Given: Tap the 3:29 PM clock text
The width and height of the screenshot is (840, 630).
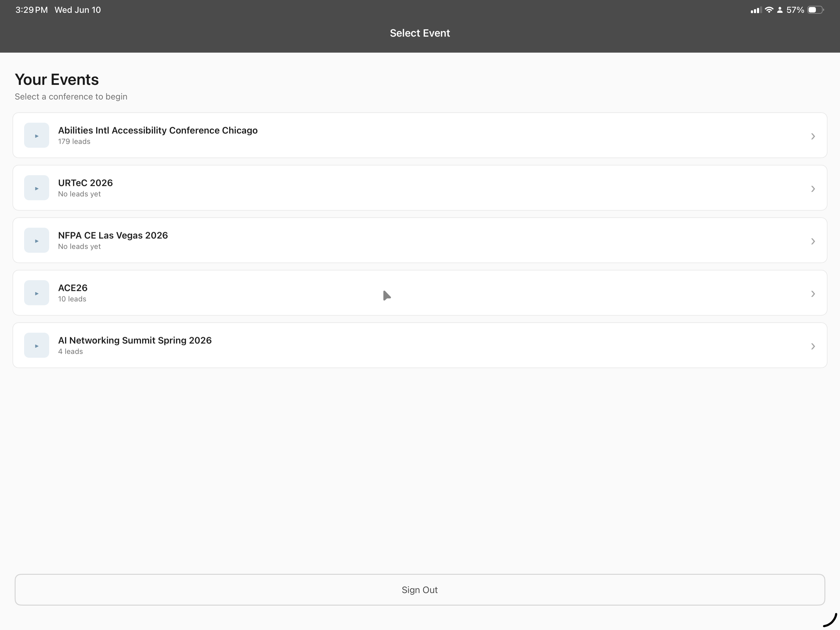Looking at the screenshot, I should [31, 10].
